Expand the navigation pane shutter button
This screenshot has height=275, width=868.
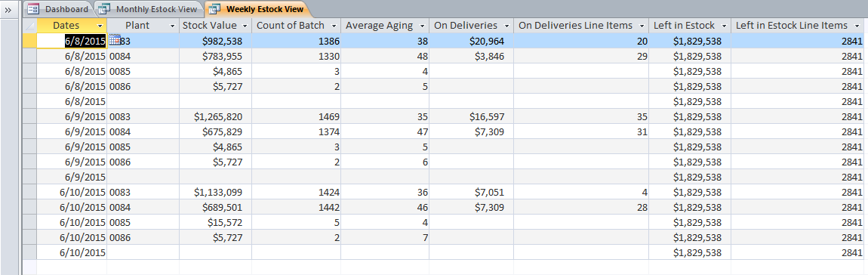point(8,9)
